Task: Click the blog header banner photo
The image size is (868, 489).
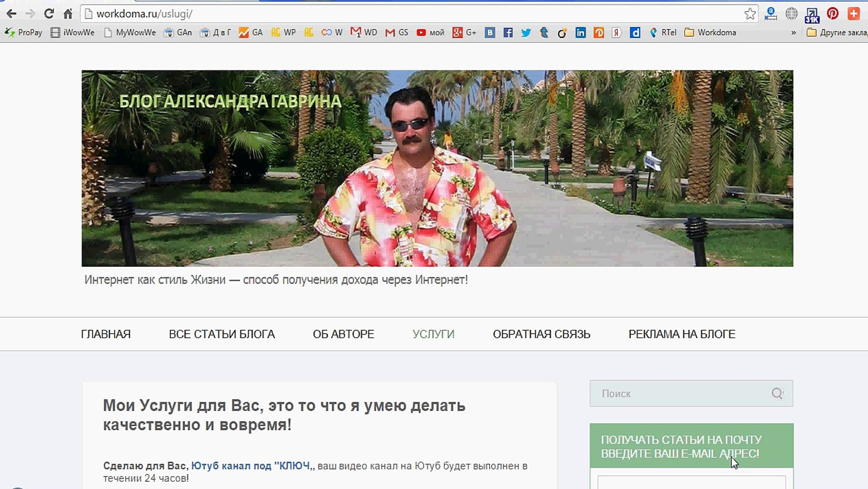Action: 437,168
